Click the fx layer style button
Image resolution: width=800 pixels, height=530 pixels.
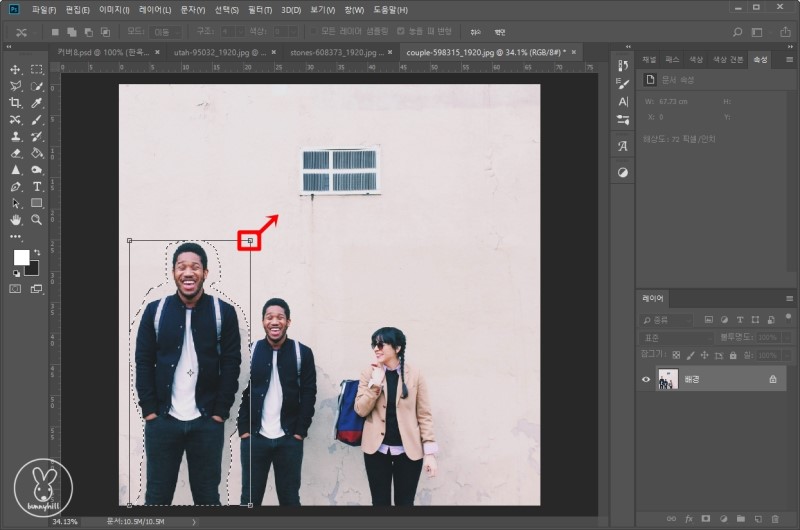point(689,519)
